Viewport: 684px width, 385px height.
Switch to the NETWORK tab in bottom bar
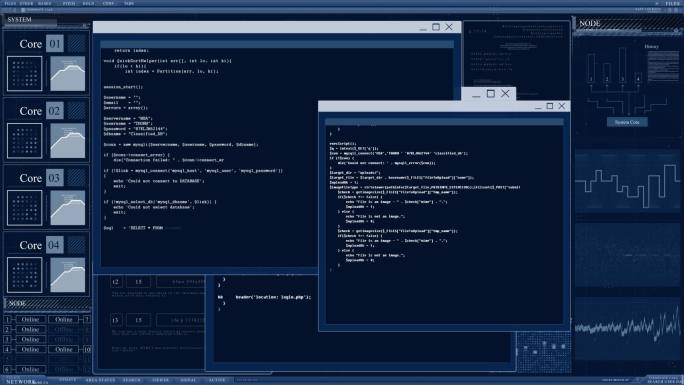[20, 382]
